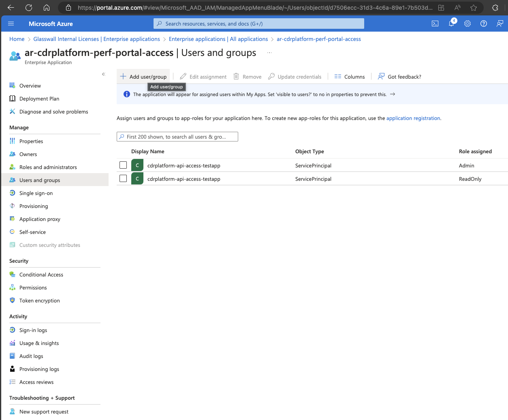Open the help question mark icon

[484, 24]
